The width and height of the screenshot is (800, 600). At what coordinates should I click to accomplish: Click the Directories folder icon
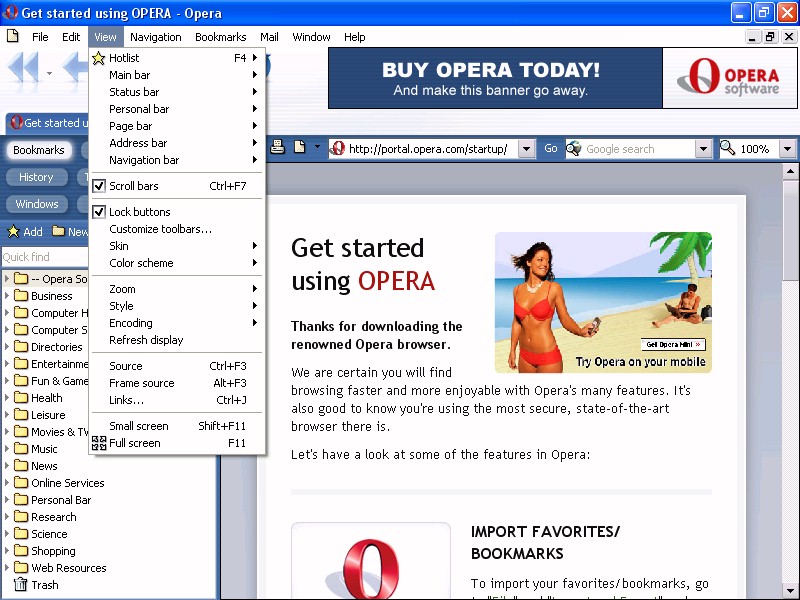21,346
